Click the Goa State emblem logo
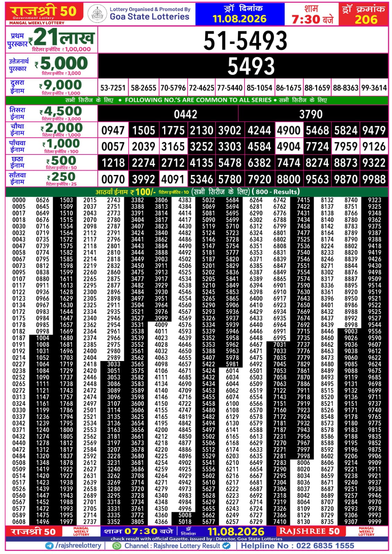Screen dimensions: 392x554 97,14
